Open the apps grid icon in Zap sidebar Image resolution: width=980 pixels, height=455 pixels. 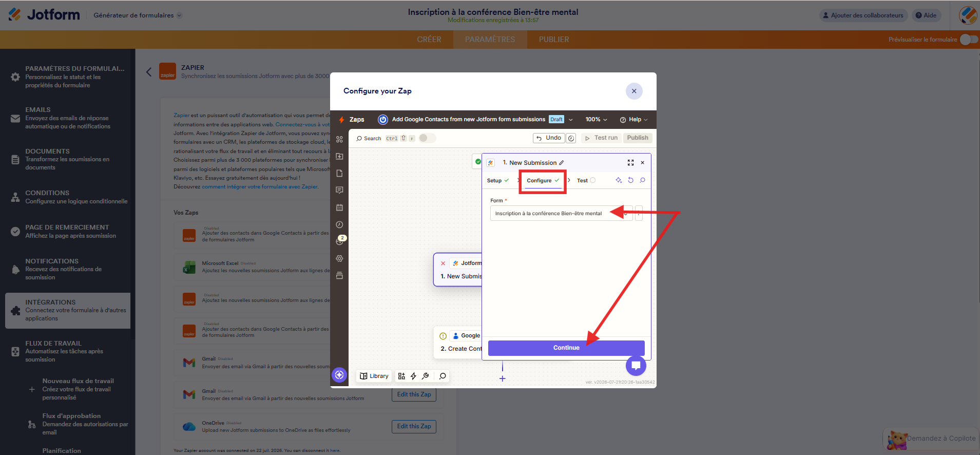(x=339, y=139)
